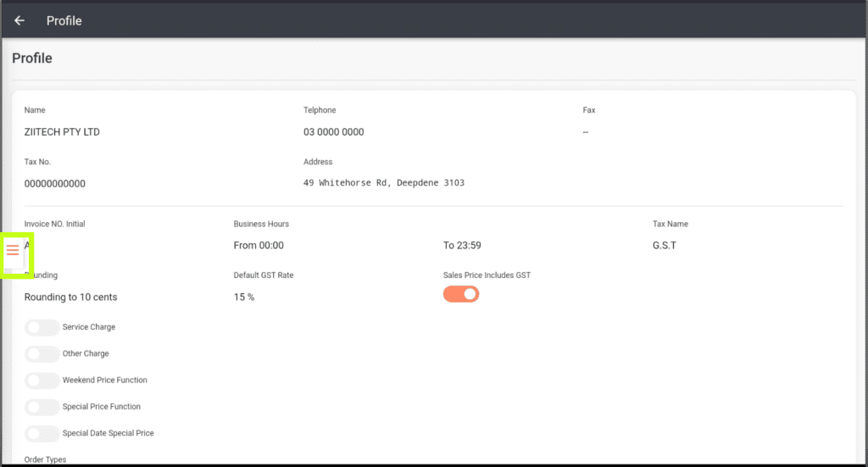Screen dimensions: 868x467
Task: Select the Tax No. 00000000000 field
Action: point(55,184)
